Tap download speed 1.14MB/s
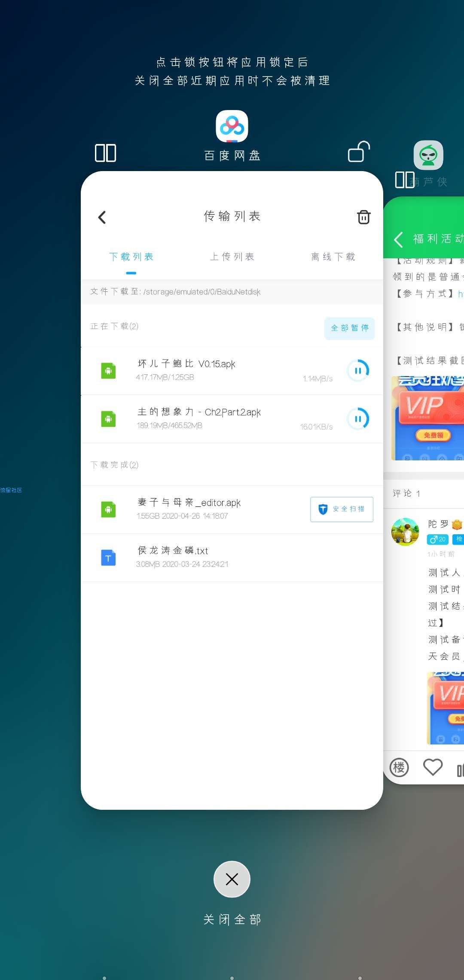Viewport: 464px width, 980px height. click(x=318, y=379)
